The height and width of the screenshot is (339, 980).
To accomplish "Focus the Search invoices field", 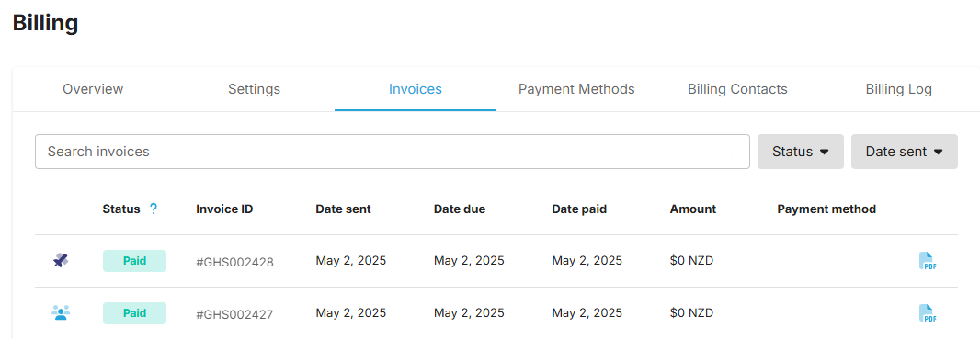I will (393, 152).
